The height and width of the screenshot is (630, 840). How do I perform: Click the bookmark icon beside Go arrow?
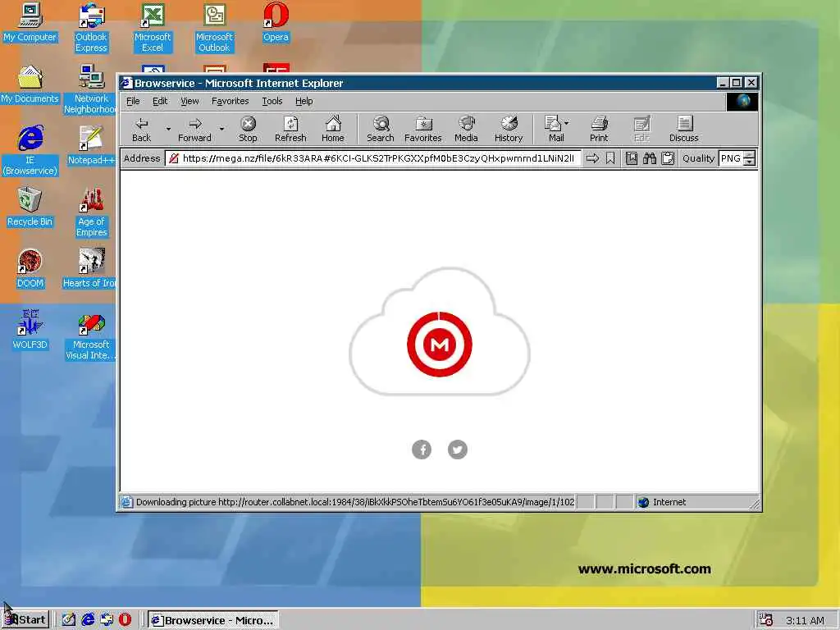[x=610, y=158]
